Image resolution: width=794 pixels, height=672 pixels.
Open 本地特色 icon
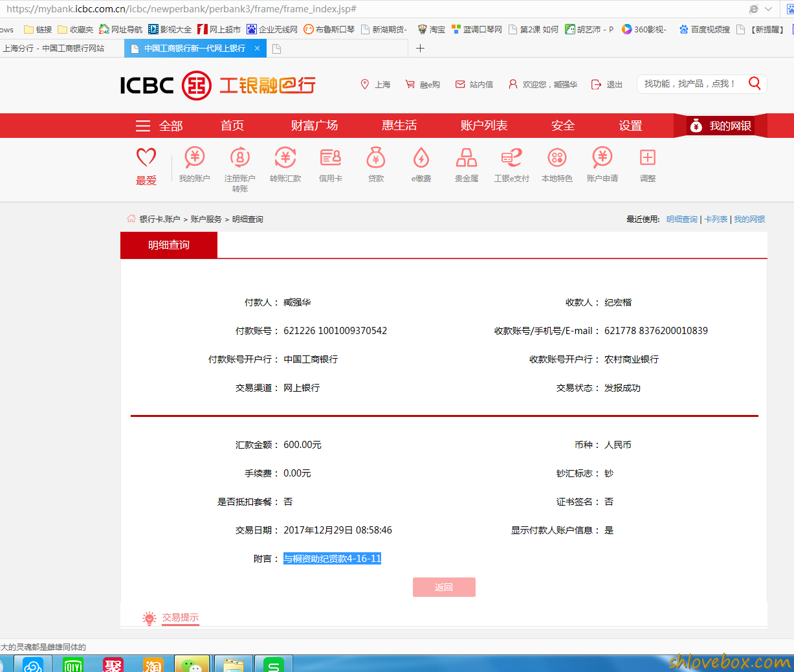tap(557, 157)
